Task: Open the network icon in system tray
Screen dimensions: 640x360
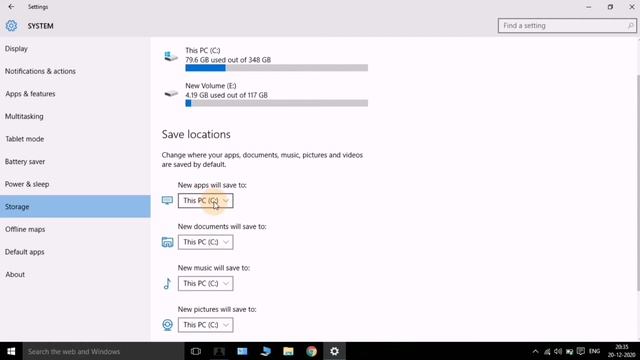Action: click(x=547, y=351)
